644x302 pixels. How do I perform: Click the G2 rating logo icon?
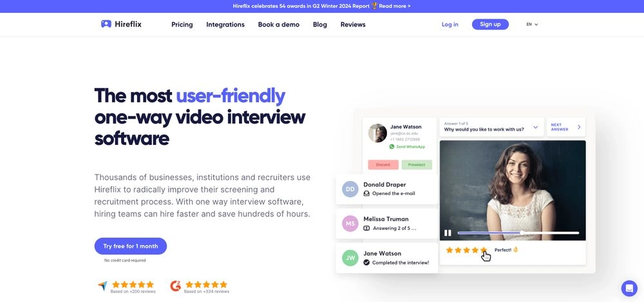175,286
